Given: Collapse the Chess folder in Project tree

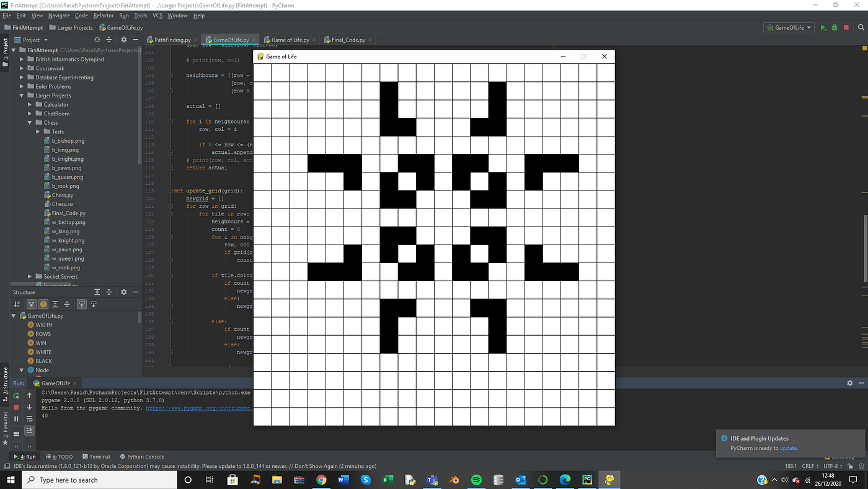Looking at the screenshot, I should pyautogui.click(x=30, y=122).
